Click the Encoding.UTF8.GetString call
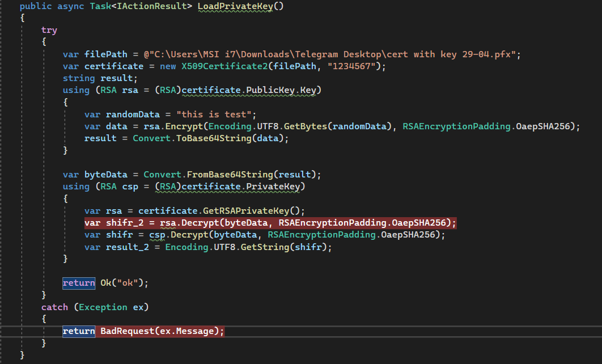Screen dimensions: 602x364 pos(227,247)
